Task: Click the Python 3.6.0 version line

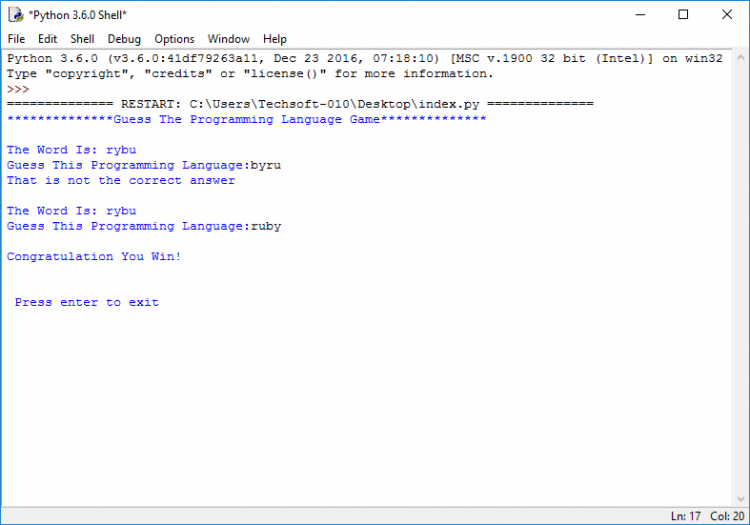Action: [x=364, y=58]
